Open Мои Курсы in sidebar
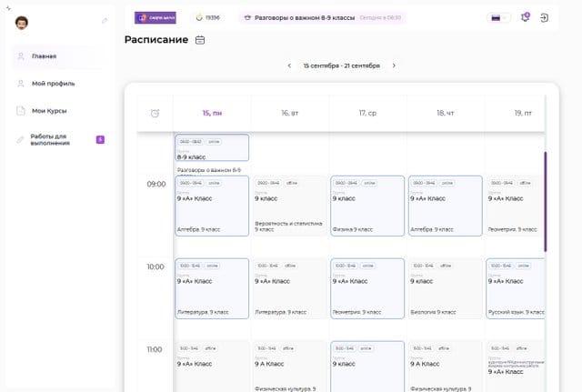This screenshot has width=582, height=392. point(49,111)
